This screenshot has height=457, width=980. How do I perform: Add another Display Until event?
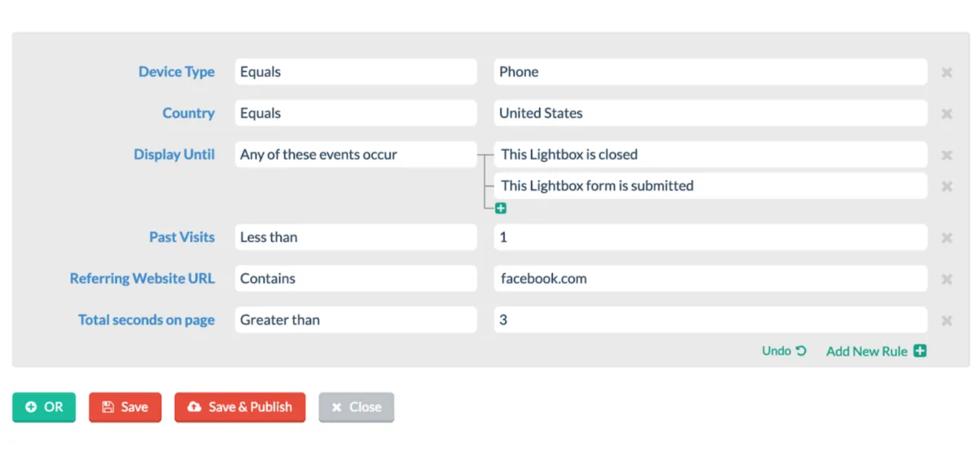pyautogui.click(x=501, y=208)
